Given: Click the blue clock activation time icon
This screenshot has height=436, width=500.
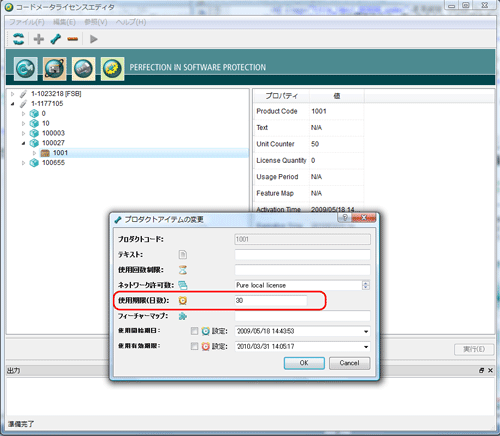Looking at the screenshot, I should tap(206, 331).
